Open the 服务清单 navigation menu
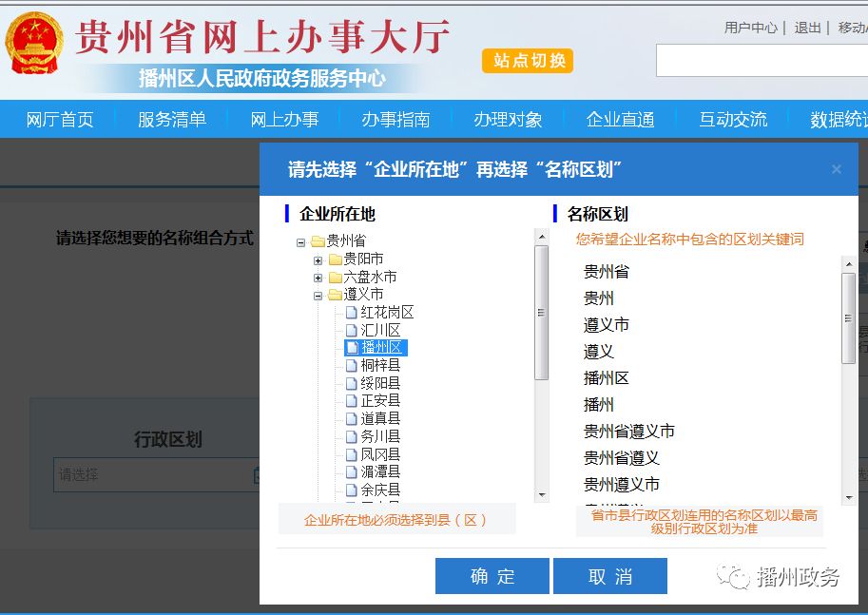Screen dimensions: 868x615 tap(171, 120)
